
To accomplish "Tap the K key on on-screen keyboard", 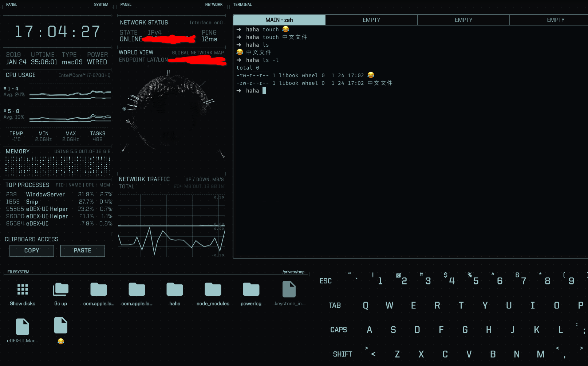I will (537, 330).
